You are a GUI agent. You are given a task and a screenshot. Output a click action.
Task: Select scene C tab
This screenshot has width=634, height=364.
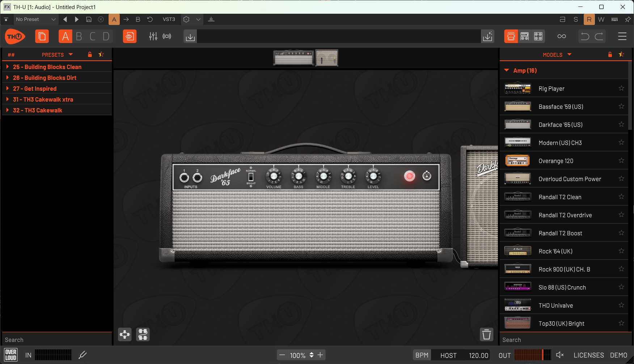[x=93, y=37]
